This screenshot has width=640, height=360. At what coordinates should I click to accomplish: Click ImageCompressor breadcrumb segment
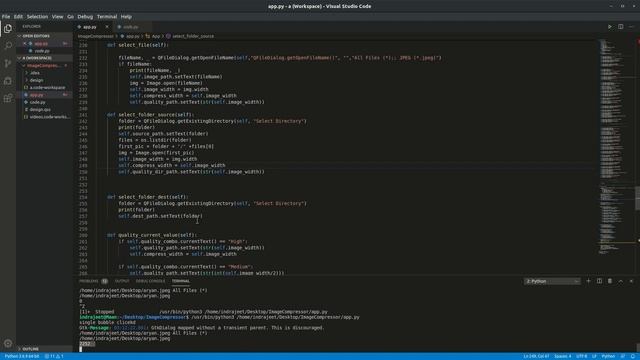click(96, 36)
